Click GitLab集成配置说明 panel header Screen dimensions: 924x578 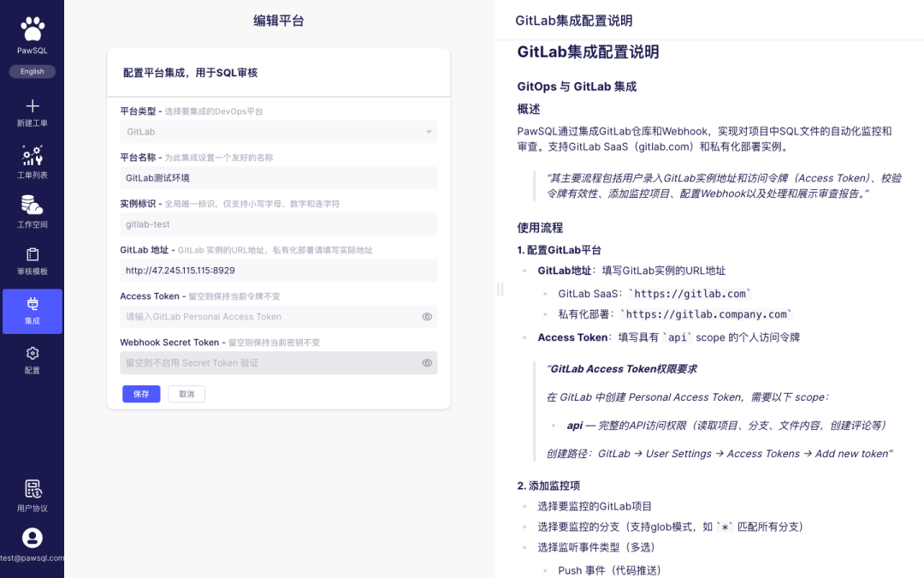(574, 21)
